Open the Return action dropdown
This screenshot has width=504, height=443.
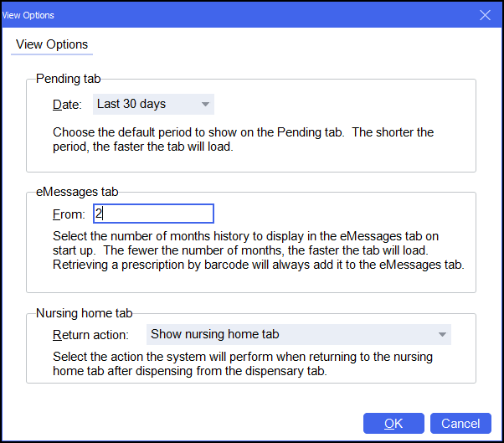point(298,334)
